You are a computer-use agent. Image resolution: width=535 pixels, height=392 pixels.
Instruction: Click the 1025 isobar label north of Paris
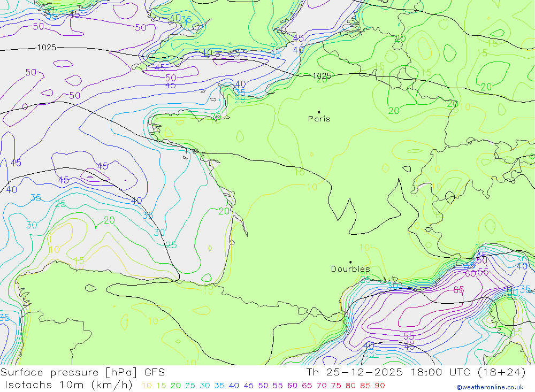[322, 75]
